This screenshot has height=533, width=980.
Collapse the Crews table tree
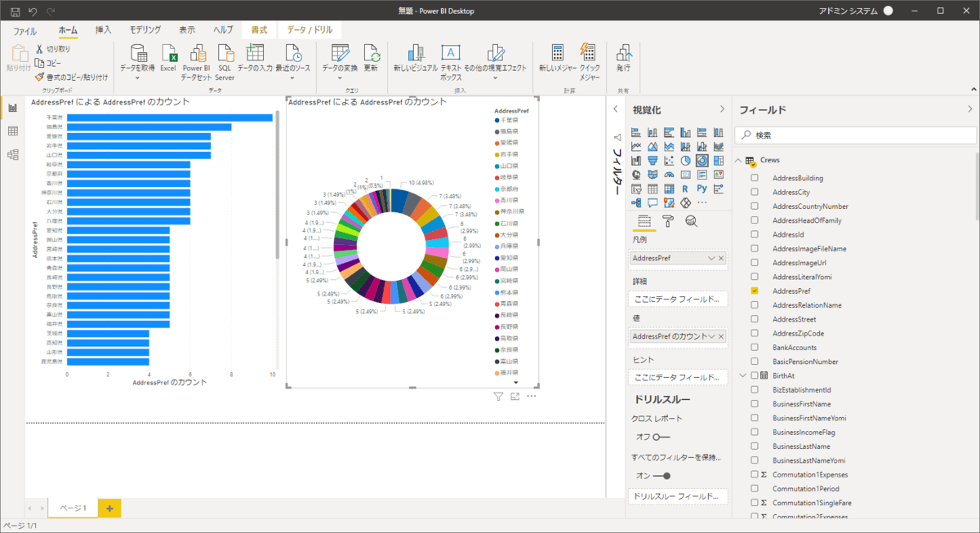[738, 161]
